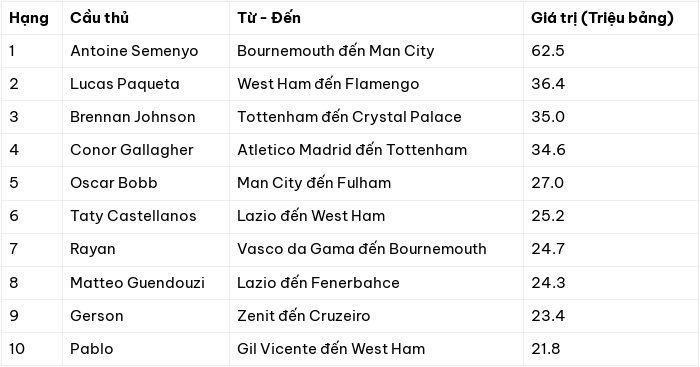
Task: Click the Zenit đến Cruzeiro cell
Action: 376,316
